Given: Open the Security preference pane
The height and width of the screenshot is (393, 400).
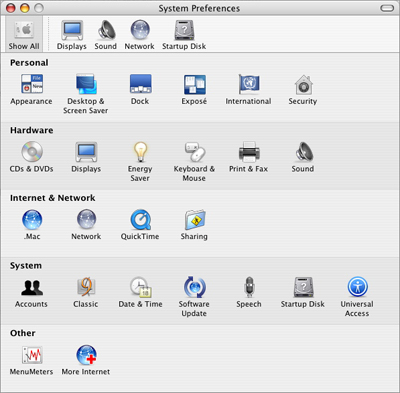Looking at the screenshot, I should coord(303,89).
